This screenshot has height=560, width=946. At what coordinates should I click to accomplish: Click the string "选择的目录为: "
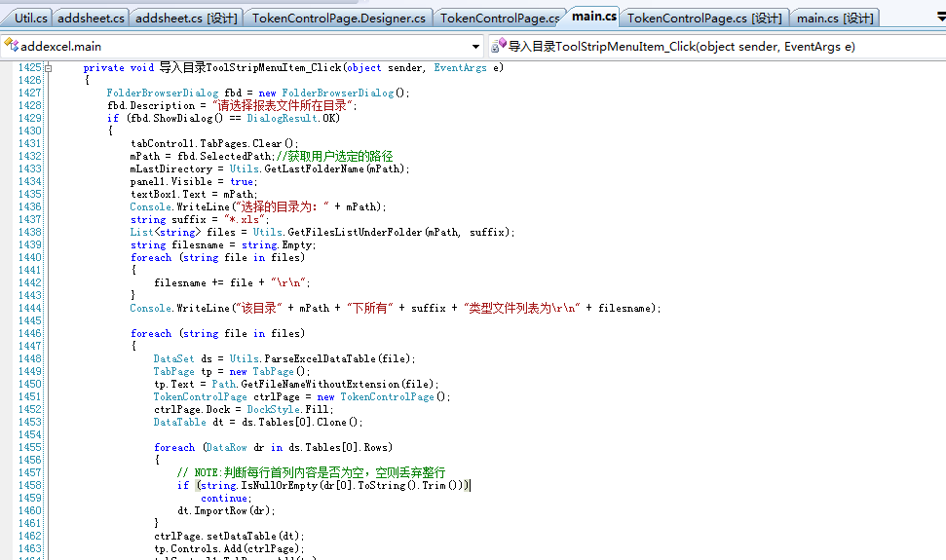coord(283,206)
